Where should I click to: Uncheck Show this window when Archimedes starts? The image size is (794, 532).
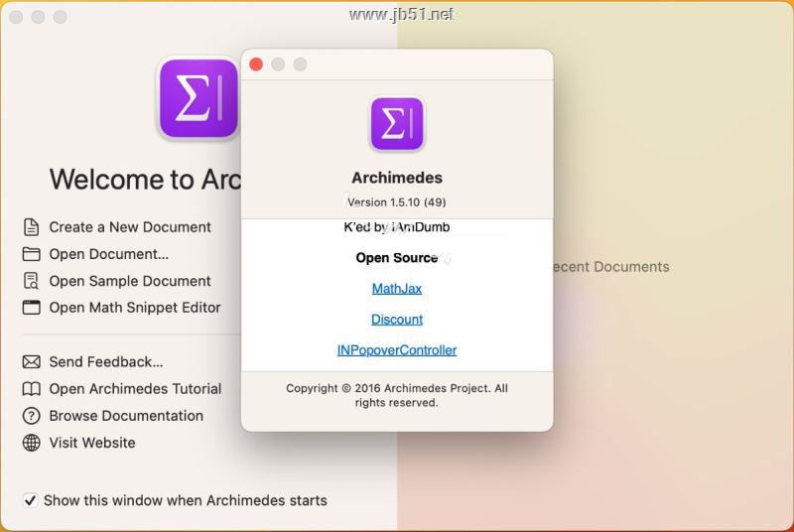click(31, 500)
